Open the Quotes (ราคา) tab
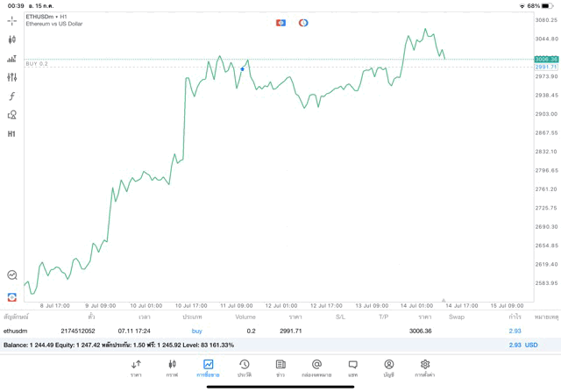Viewport: 561px width, 392px height. pos(137,367)
